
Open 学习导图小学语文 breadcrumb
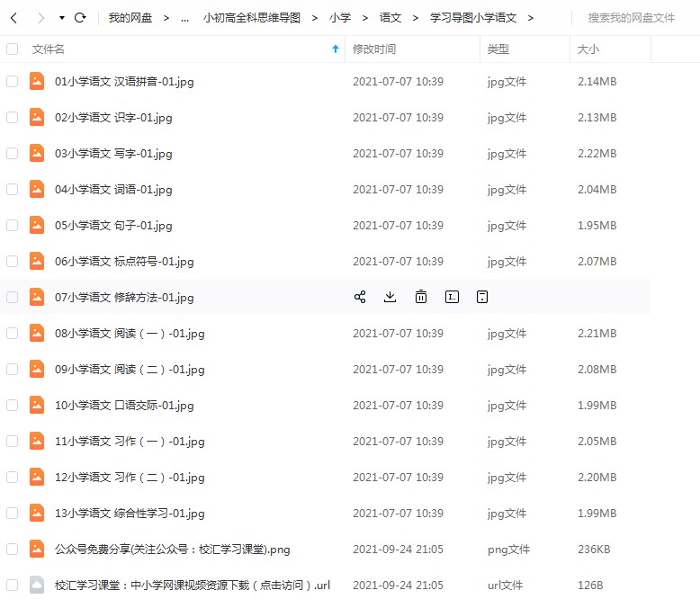tap(473, 18)
